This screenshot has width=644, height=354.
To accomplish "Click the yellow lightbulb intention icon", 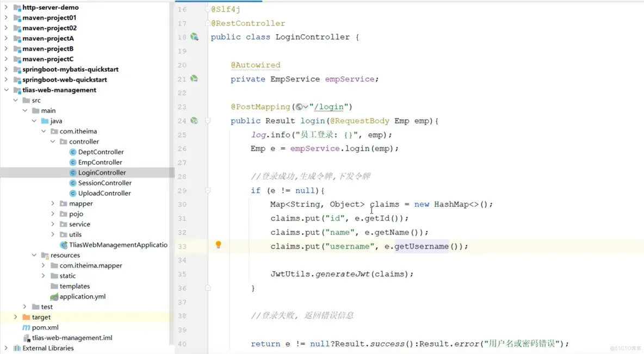I will (x=219, y=245).
